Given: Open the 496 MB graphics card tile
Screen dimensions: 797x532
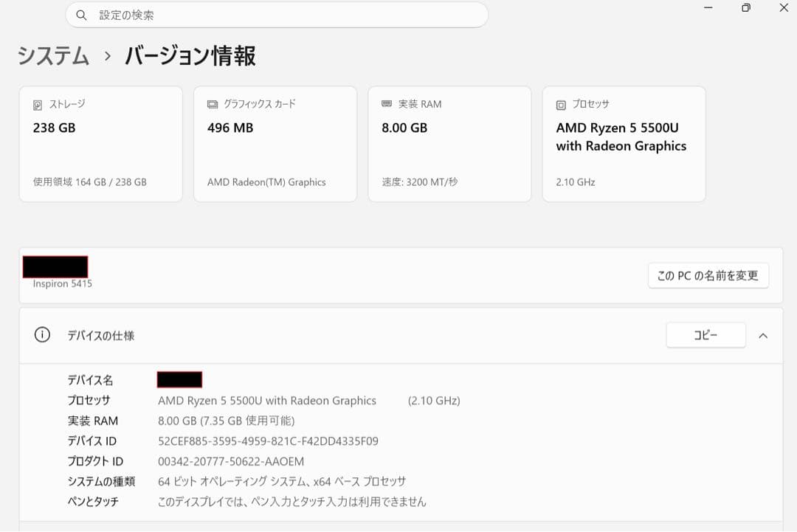Looking at the screenshot, I should (275, 145).
